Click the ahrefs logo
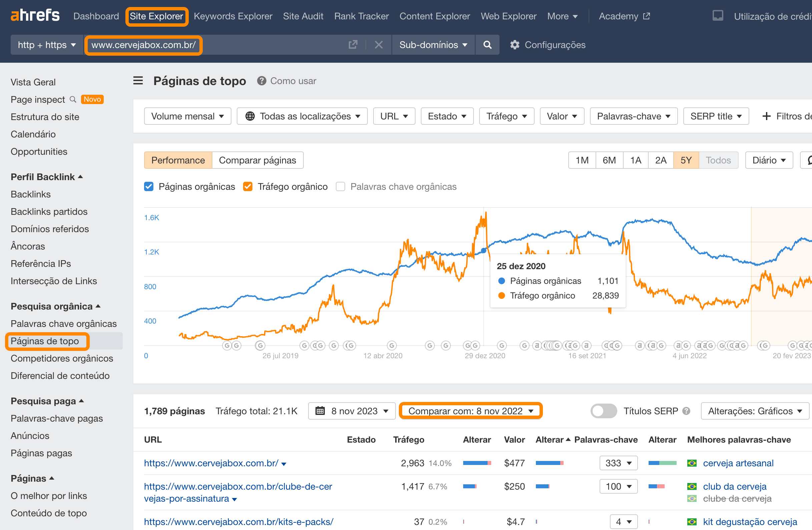The width and height of the screenshot is (812, 530). 35,16
